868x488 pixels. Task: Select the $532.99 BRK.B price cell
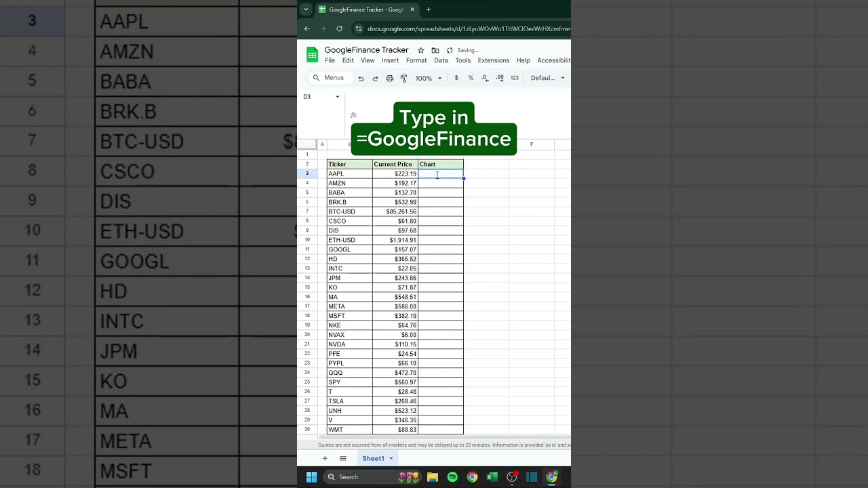pos(395,202)
